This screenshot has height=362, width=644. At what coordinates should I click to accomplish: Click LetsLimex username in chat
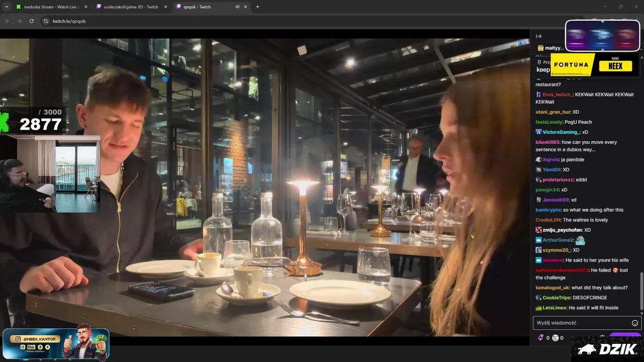554,308
